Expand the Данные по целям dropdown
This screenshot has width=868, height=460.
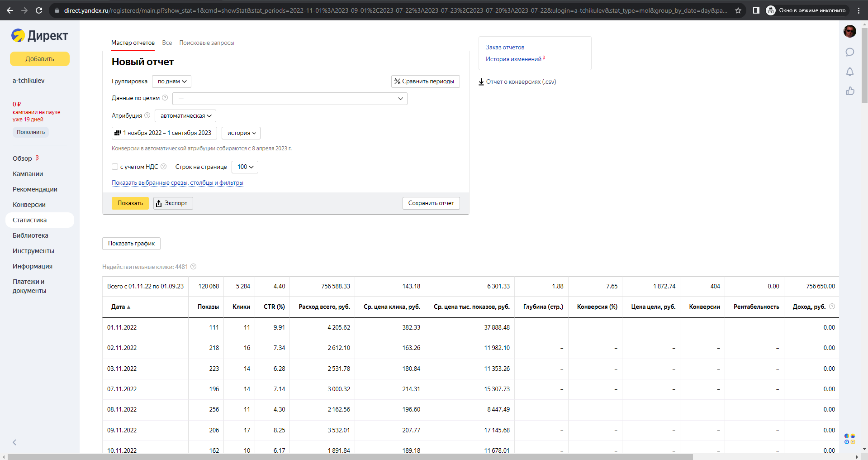click(x=289, y=99)
